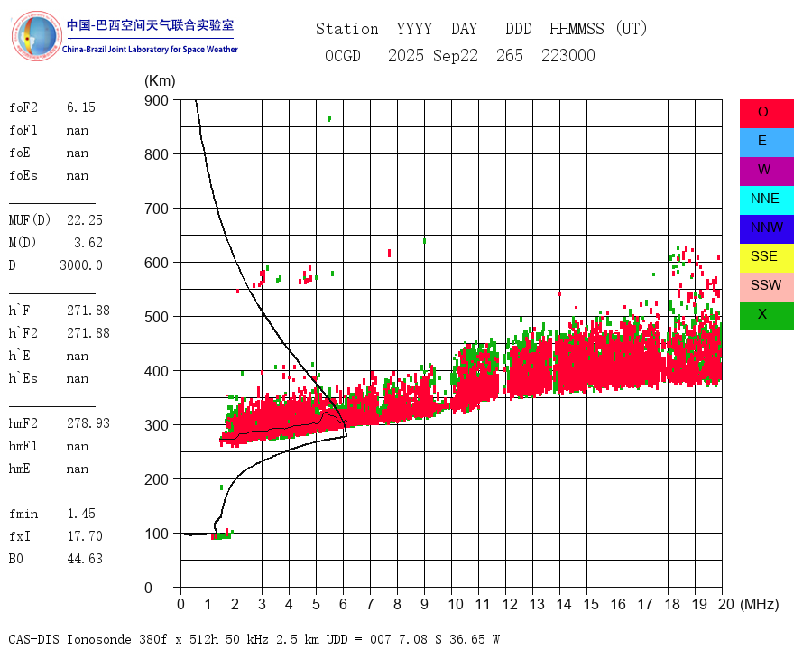Viewport: 812px width, 650px height.
Task: Select the blue E legend swatch
Action: click(766, 143)
